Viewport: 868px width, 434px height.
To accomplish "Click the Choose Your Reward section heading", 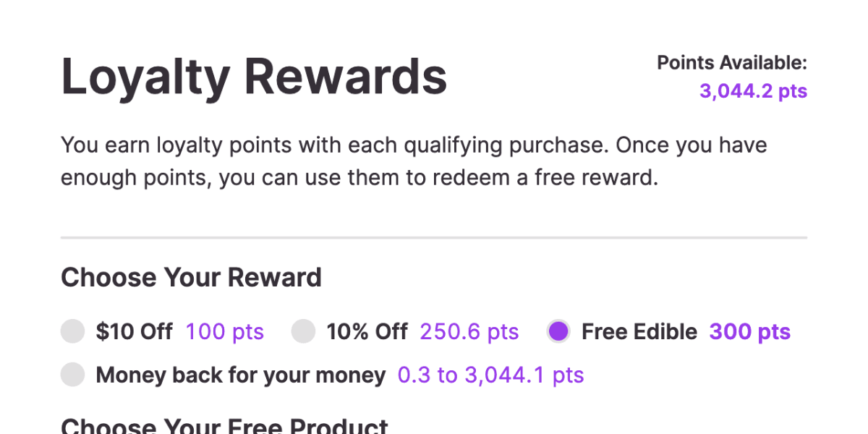I will click(x=191, y=277).
